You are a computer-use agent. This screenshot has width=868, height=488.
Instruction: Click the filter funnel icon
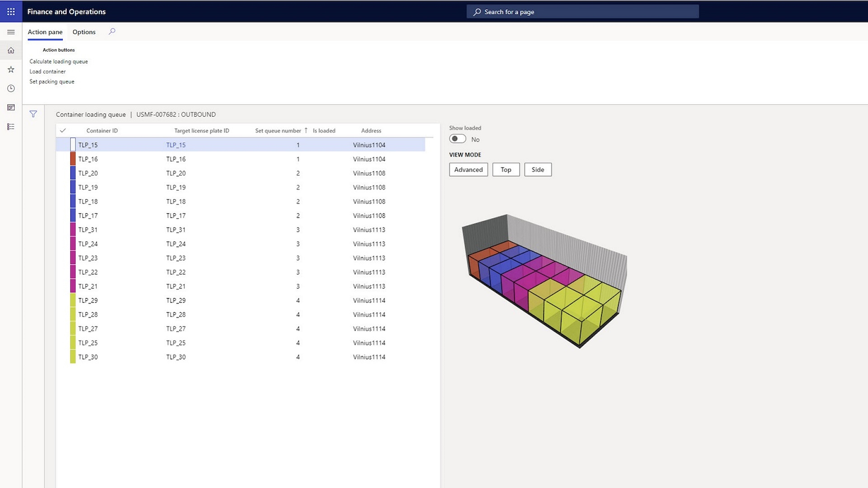(x=33, y=114)
